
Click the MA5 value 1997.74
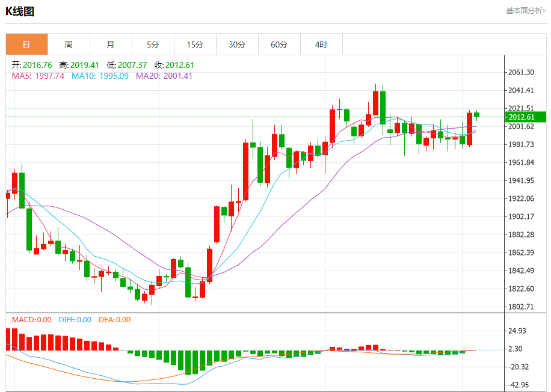pos(49,76)
